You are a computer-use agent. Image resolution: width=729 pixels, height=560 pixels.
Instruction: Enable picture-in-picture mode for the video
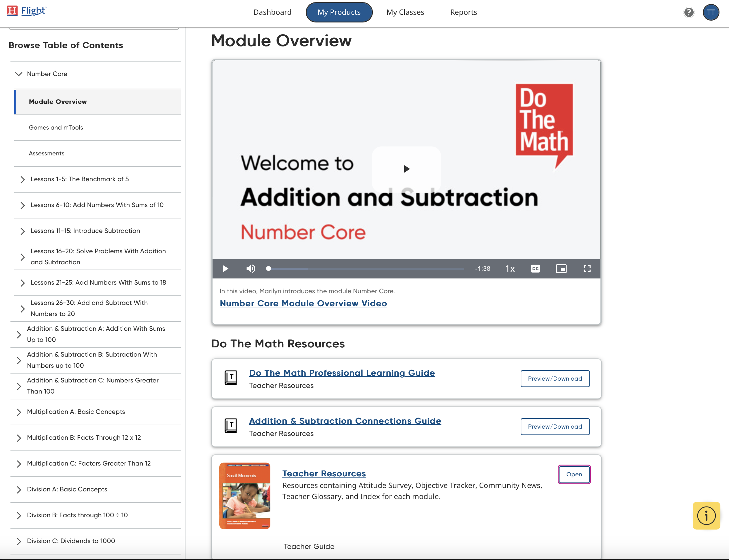click(561, 269)
